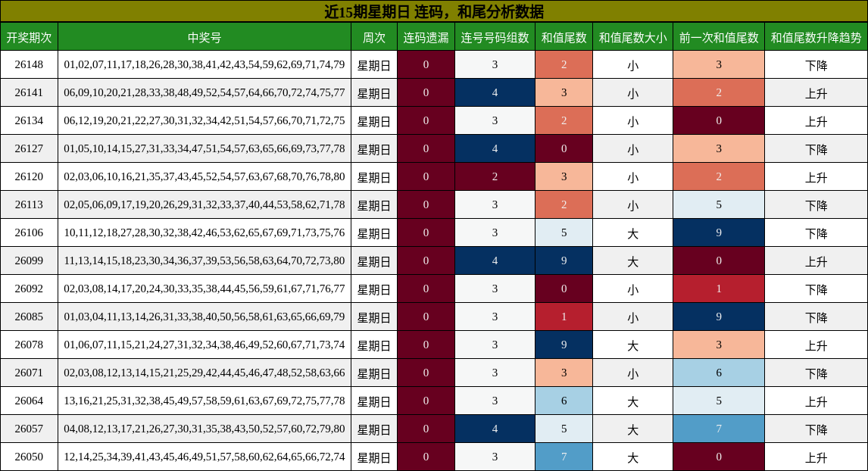Viewport: 868px width, 471px height.
Task: Click 小 size cell in row 26092
Action: (632, 289)
